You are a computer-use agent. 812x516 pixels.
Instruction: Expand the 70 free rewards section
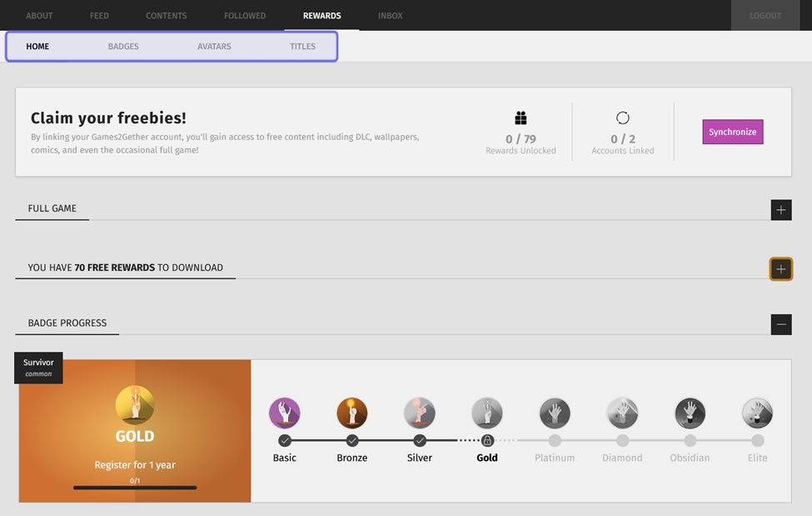(780, 269)
